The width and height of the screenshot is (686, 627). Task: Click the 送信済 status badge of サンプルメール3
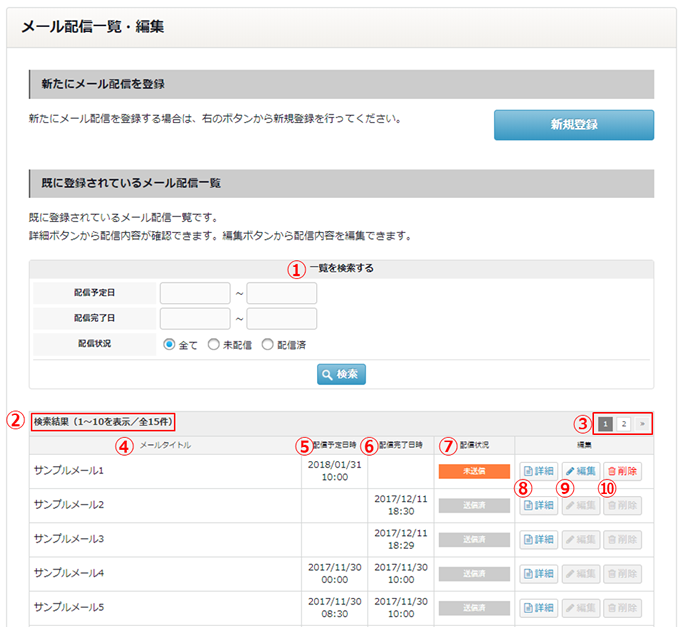click(x=474, y=539)
